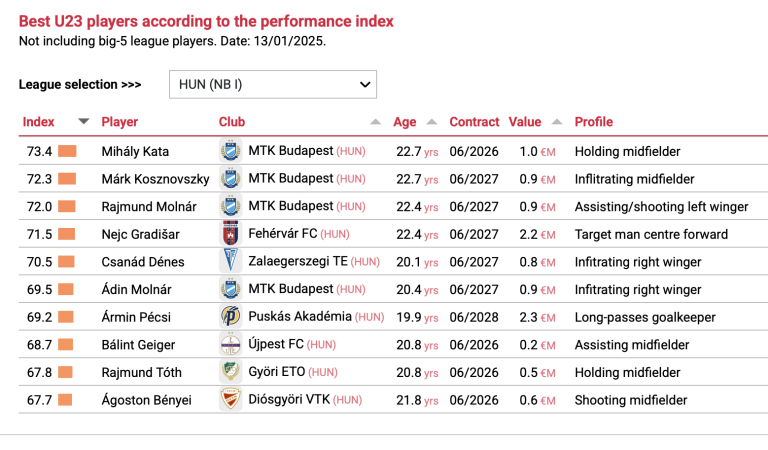The width and height of the screenshot is (768, 450).
Task: Click orange index bar for Mihály Kata
Action: click(x=67, y=152)
